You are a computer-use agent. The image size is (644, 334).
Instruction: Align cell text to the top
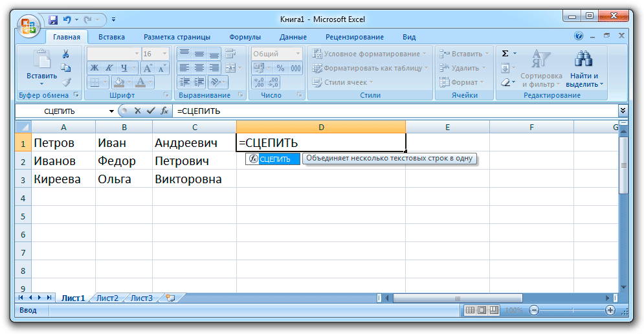click(184, 54)
